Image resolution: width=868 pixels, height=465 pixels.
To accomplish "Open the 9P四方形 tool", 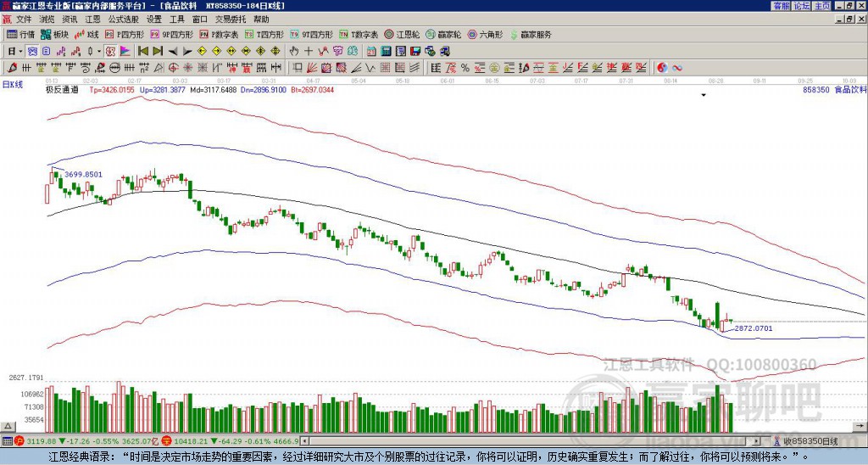I will click(x=172, y=34).
